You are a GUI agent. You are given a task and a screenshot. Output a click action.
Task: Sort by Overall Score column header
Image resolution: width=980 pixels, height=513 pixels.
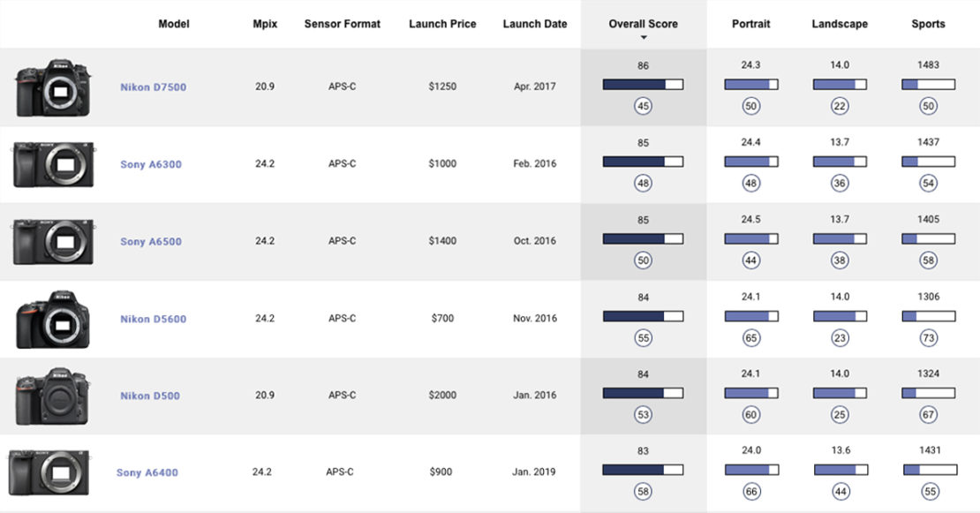[x=643, y=24]
